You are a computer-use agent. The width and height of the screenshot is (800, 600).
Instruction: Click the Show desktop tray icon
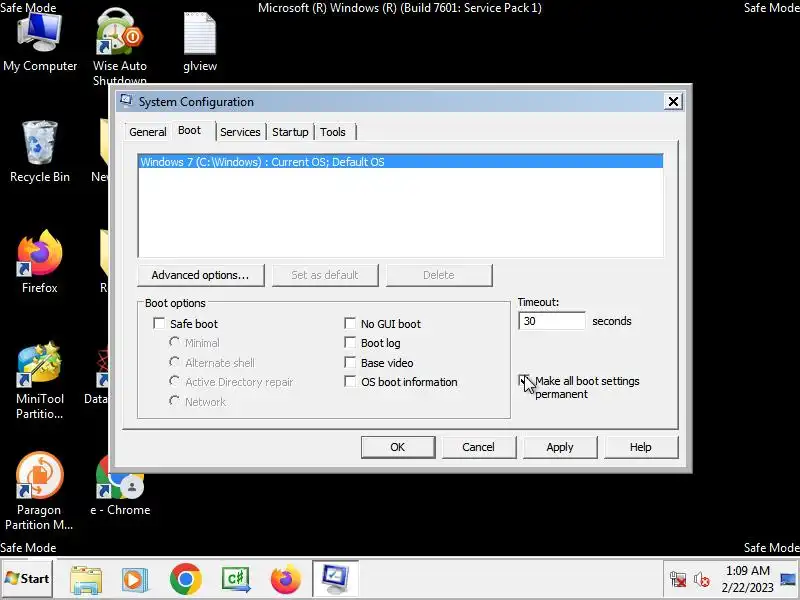[x=788, y=580]
